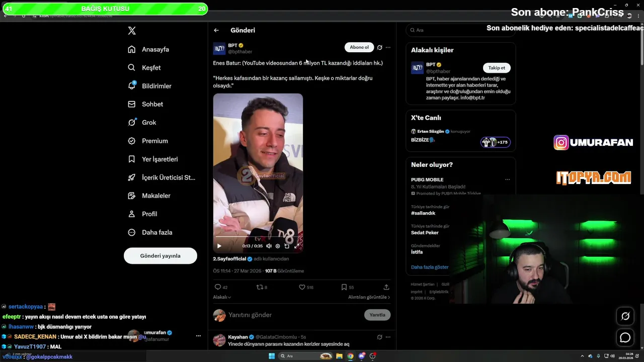This screenshot has width=644, height=362.
Task: Click the X logo in the sidebar
Action: (x=132, y=31)
